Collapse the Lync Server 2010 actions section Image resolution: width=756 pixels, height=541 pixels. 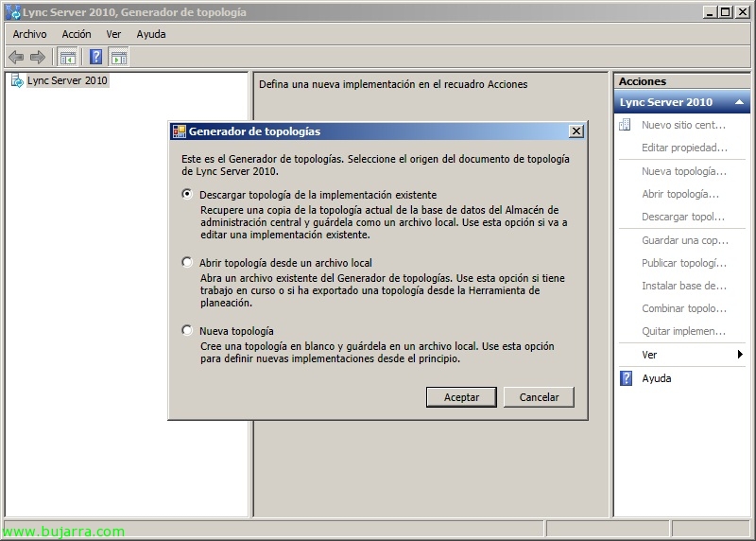click(x=739, y=102)
